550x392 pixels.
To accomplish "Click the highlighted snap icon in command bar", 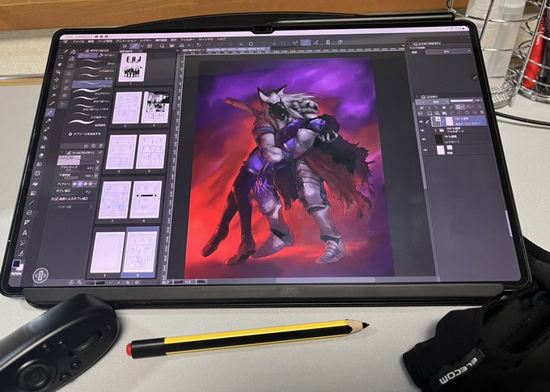I will 306,42.
